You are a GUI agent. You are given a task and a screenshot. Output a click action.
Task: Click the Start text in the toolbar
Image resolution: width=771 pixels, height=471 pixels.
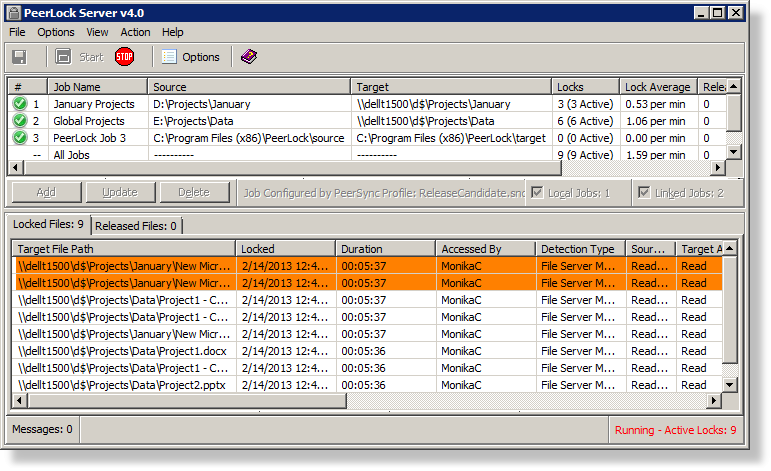[91, 57]
